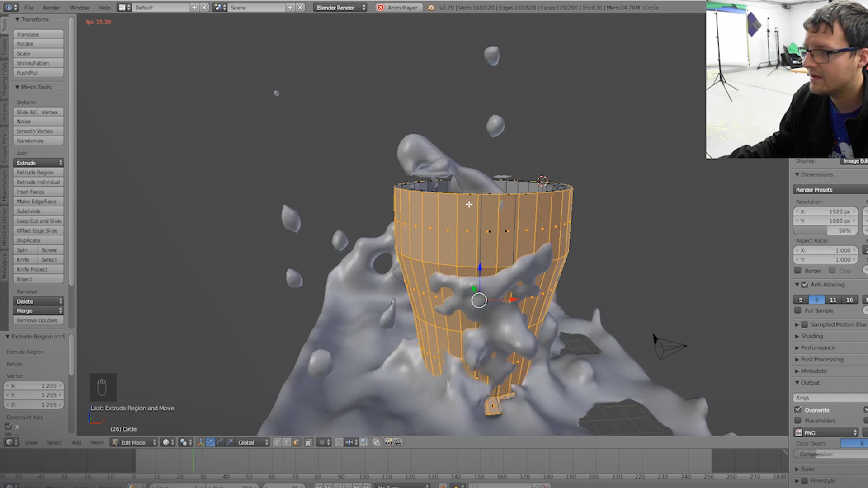Open the Edit Mode dropdown

134,442
